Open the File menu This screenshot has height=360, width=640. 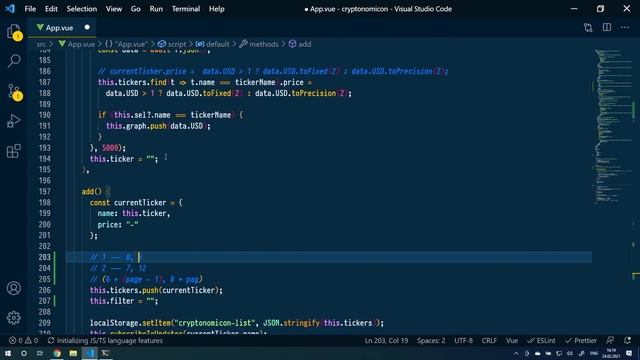(30, 9)
